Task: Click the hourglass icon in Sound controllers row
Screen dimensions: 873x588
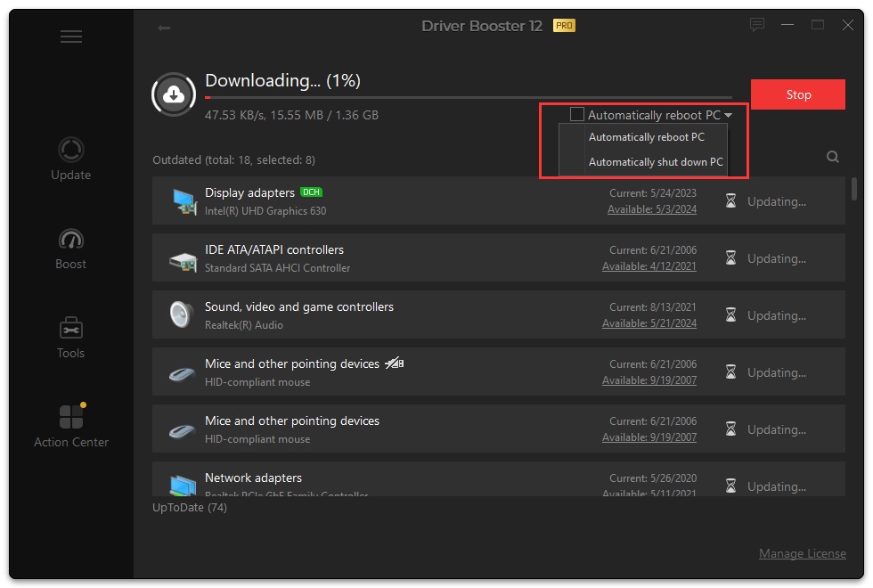Action: [x=731, y=314]
